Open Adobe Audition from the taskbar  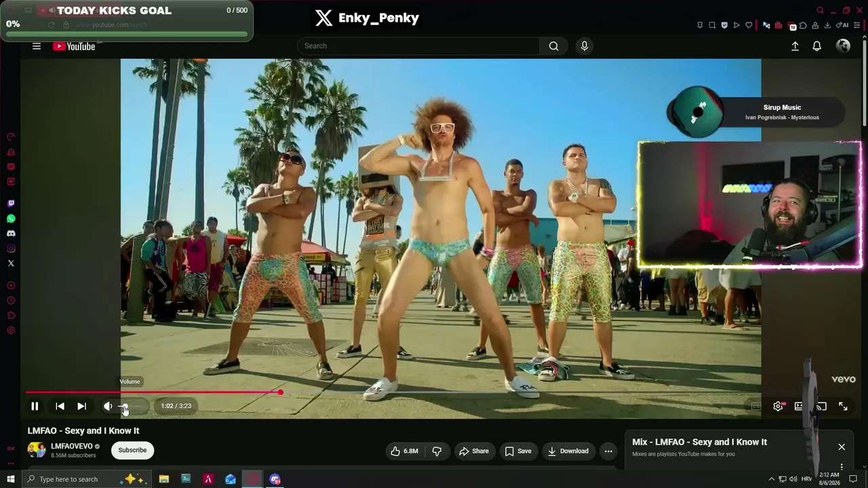coord(186,479)
